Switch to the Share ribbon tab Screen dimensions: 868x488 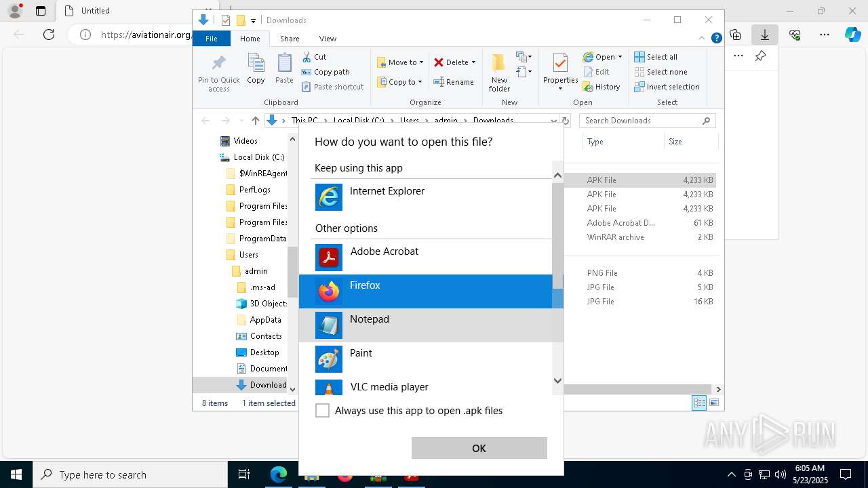click(290, 39)
